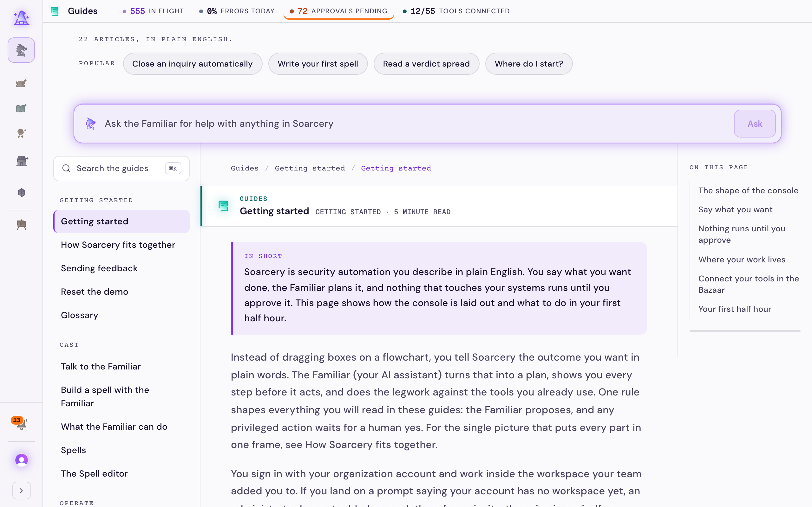Jump to 'Say what you want' section

point(736,209)
